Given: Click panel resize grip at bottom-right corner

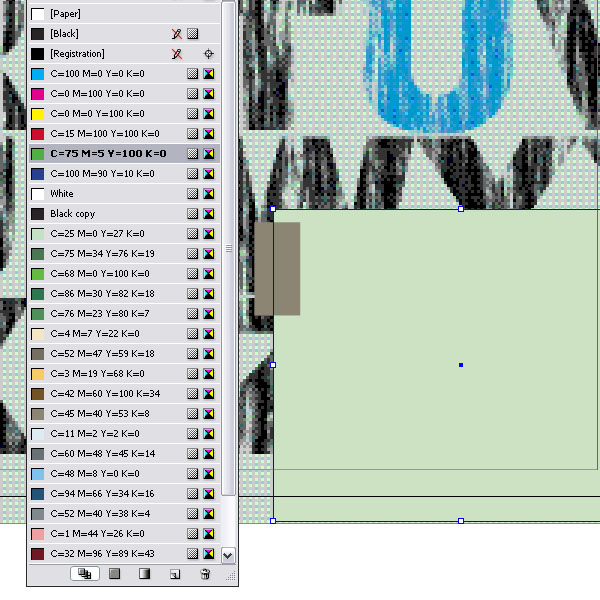Looking at the screenshot, I should point(231,576).
